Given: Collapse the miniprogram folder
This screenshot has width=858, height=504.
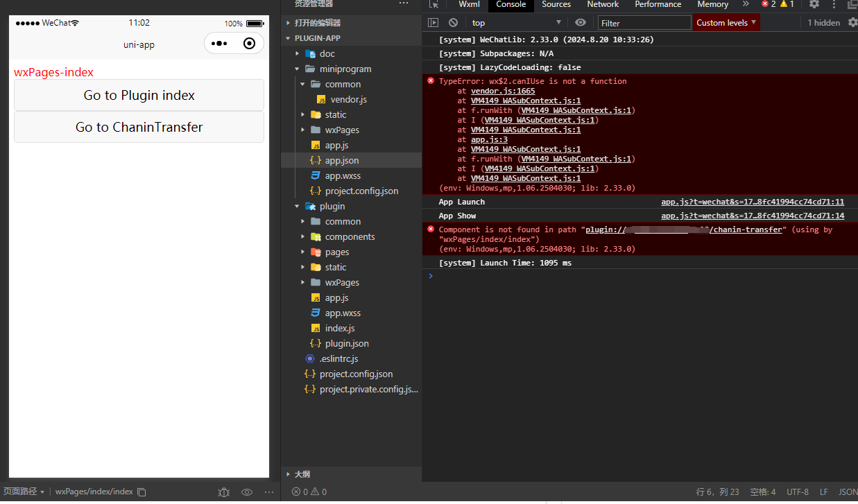Looking at the screenshot, I should coord(298,69).
